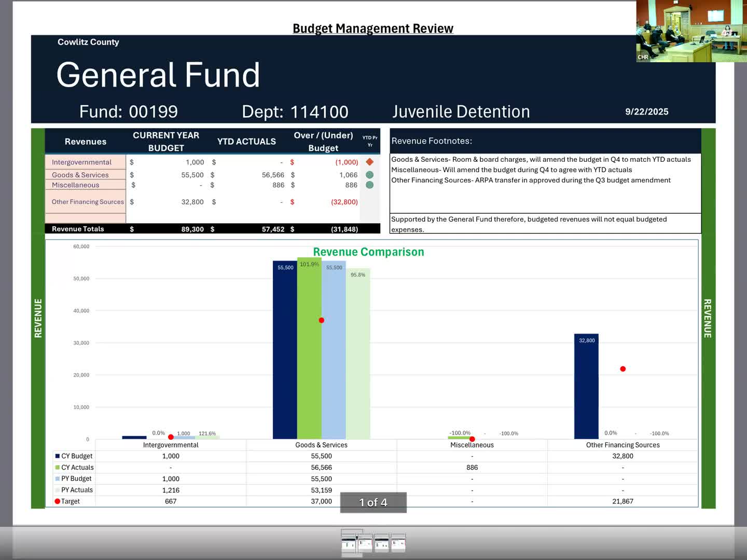Click the '667' Target value
This screenshot has height=560, width=747.
pos(171,501)
